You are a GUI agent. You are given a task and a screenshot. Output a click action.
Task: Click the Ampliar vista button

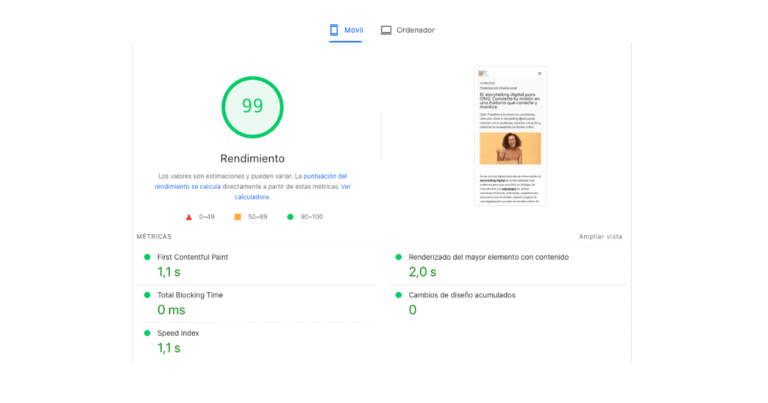pyautogui.click(x=600, y=237)
